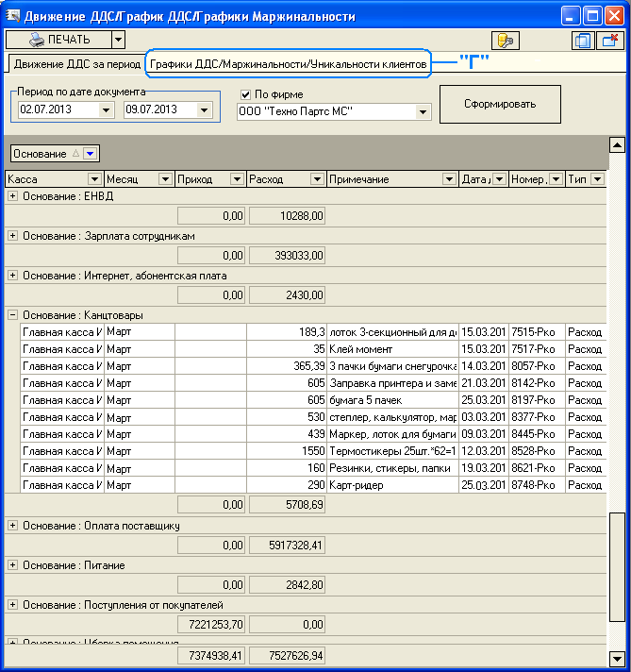Click the Касса column header
The height and width of the screenshot is (672, 631).
point(54,179)
